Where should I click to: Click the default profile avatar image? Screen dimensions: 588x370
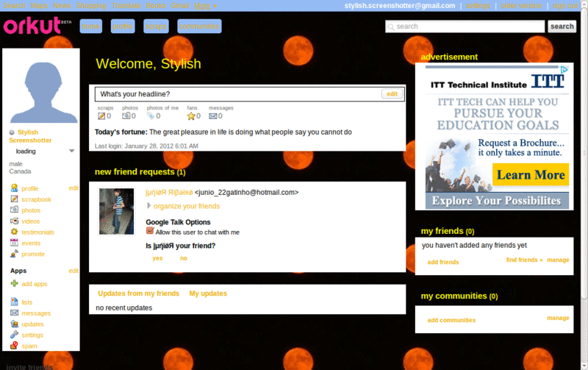[x=43, y=92]
